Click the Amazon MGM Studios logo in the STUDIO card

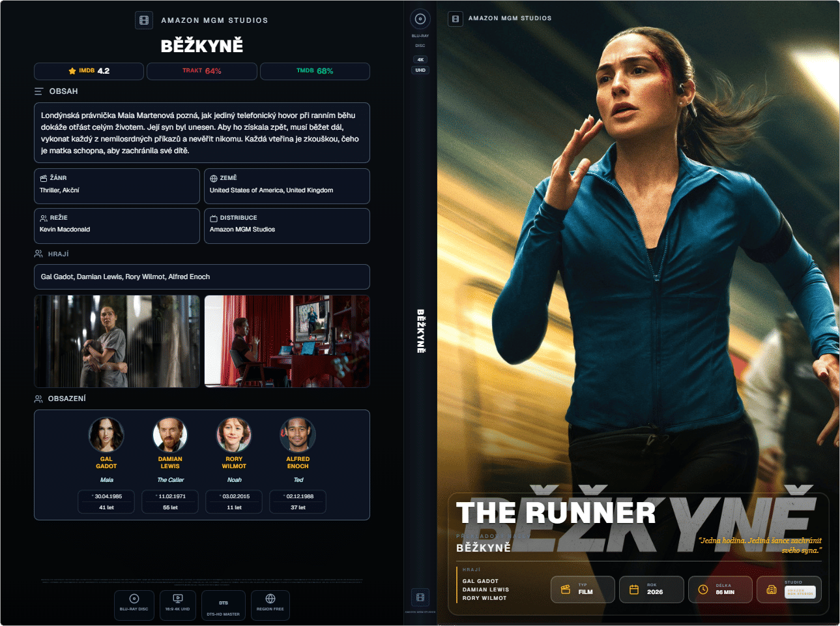coord(800,592)
